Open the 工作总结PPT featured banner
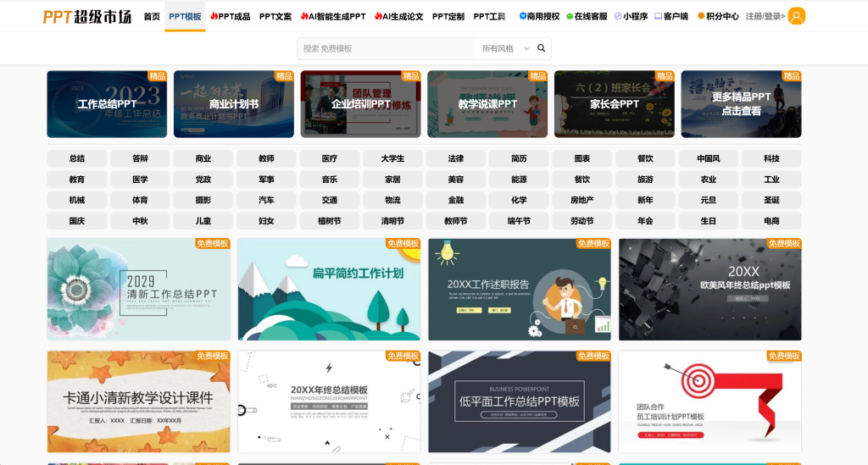The height and width of the screenshot is (465, 868). [x=107, y=104]
